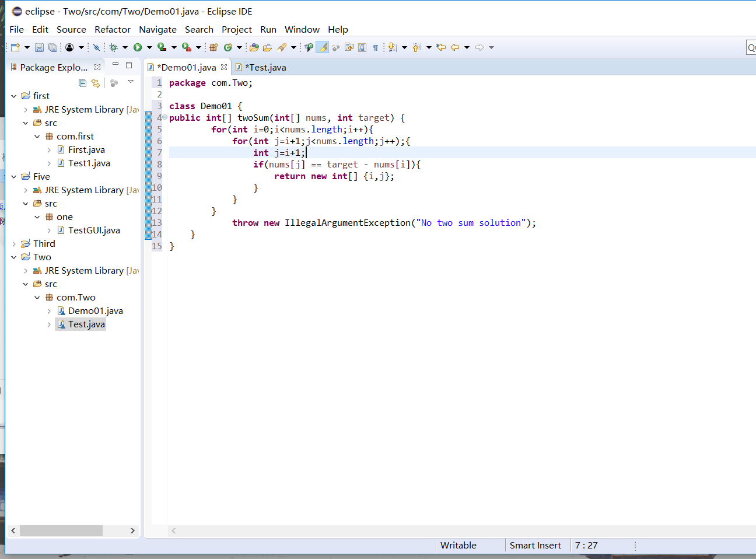This screenshot has height=559, width=756.
Task: Click the Search flashlight icon
Action: 282,47
